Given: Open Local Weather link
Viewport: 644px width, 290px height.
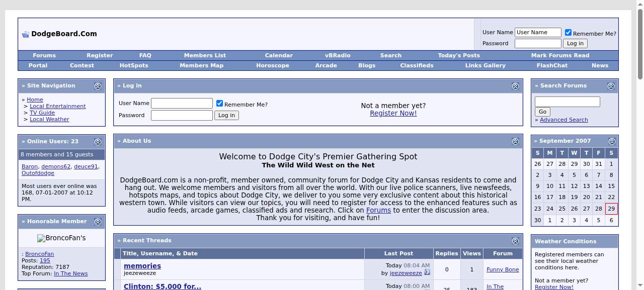Looking at the screenshot, I should pos(49,119).
